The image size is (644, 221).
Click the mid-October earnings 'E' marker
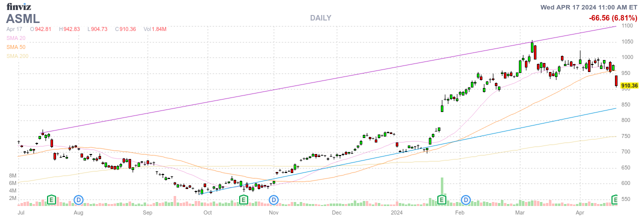244,200
